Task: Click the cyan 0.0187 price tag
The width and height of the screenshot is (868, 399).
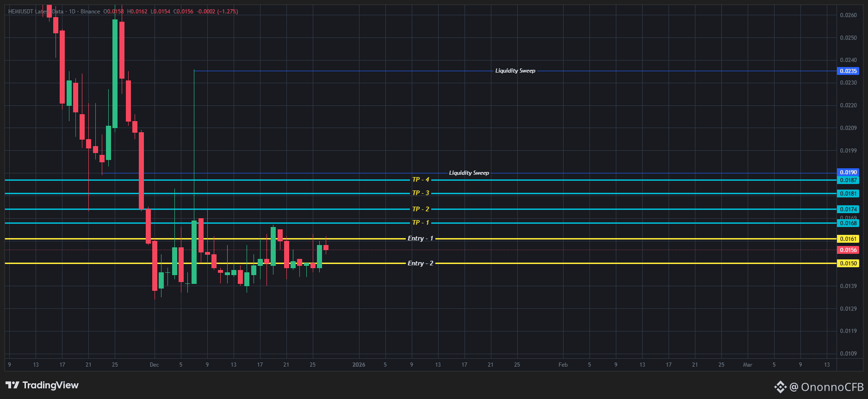Action: (x=848, y=180)
